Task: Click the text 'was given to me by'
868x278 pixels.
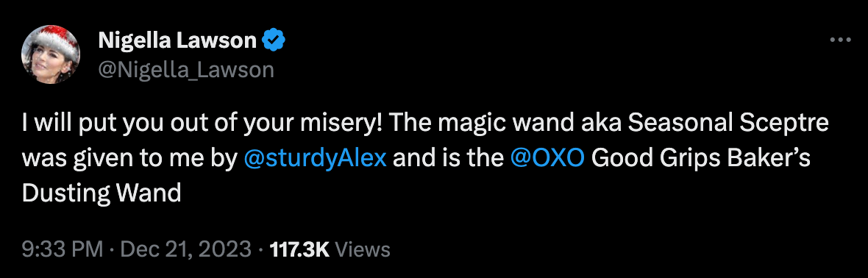Action: [130, 160]
